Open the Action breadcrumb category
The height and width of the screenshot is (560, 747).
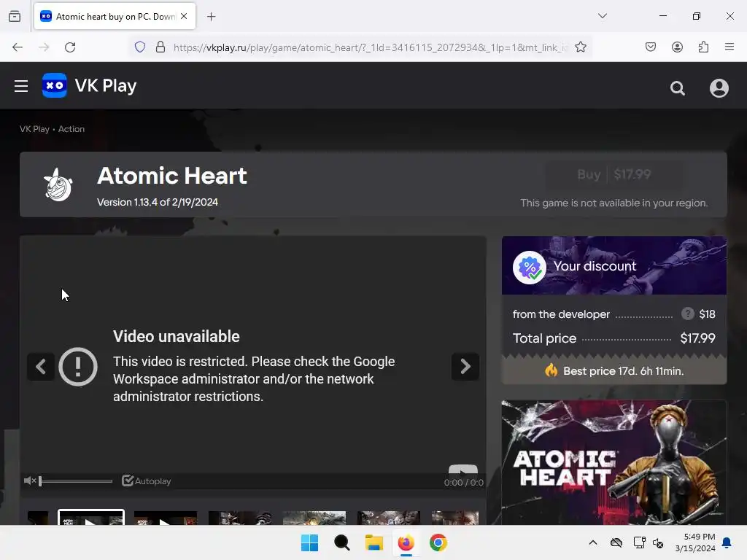[71, 129]
